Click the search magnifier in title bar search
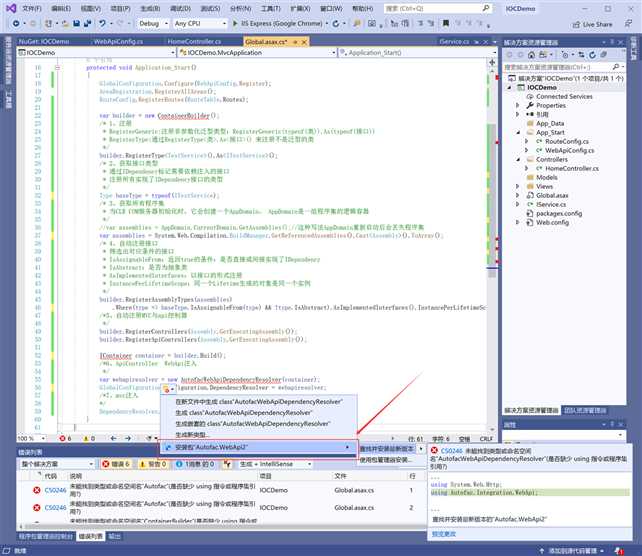The height and width of the screenshot is (556, 642). (486, 8)
